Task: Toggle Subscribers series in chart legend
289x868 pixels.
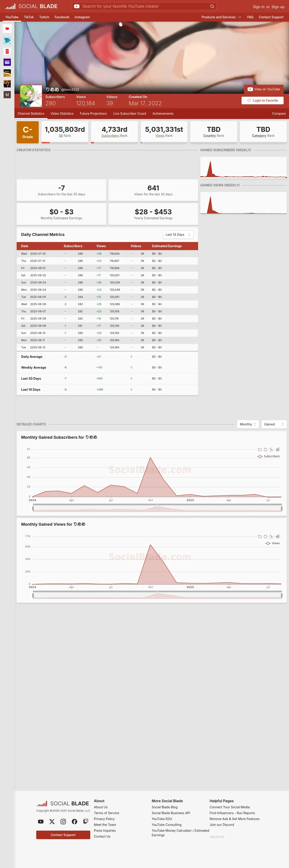Action: [x=269, y=456]
